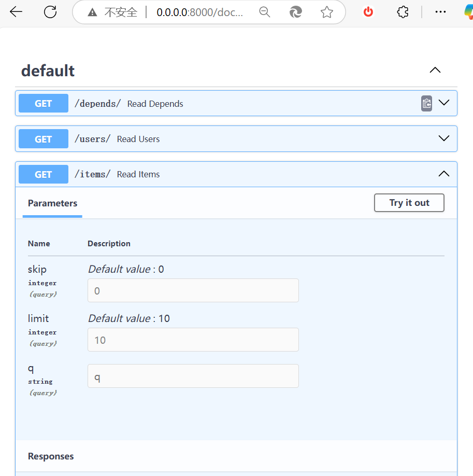Select the Parameters tab
This screenshot has height=476, width=473.
52,203
